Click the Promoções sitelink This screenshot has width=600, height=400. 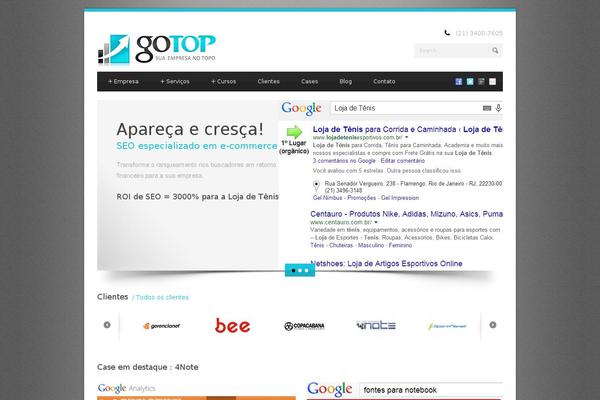point(362,198)
